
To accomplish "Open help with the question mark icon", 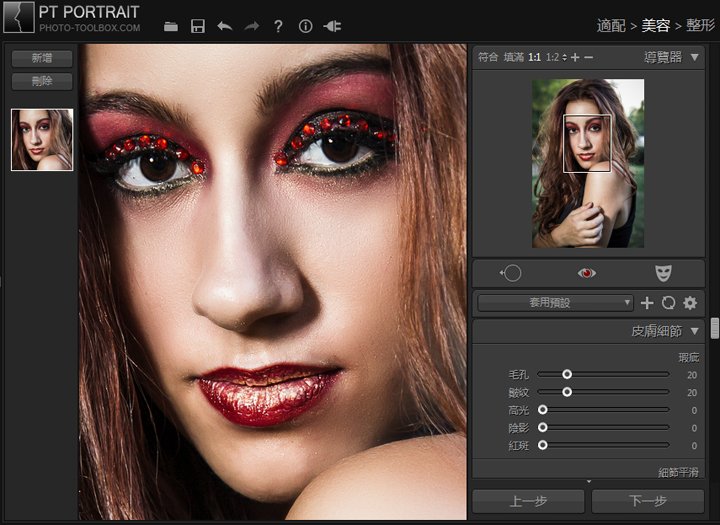I will [279, 26].
